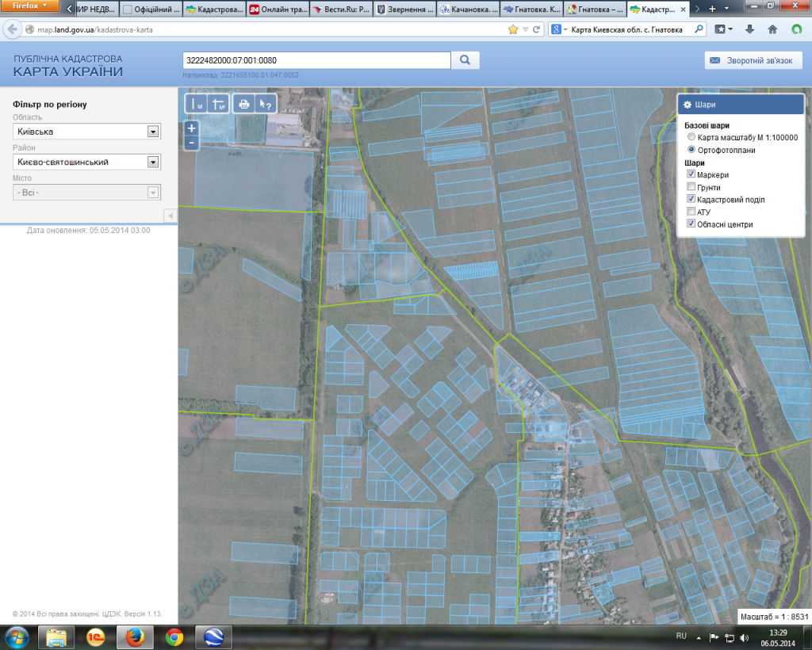The width and height of the screenshot is (812, 650).
Task: Zoom out the map with minus button
Action: tap(191, 143)
